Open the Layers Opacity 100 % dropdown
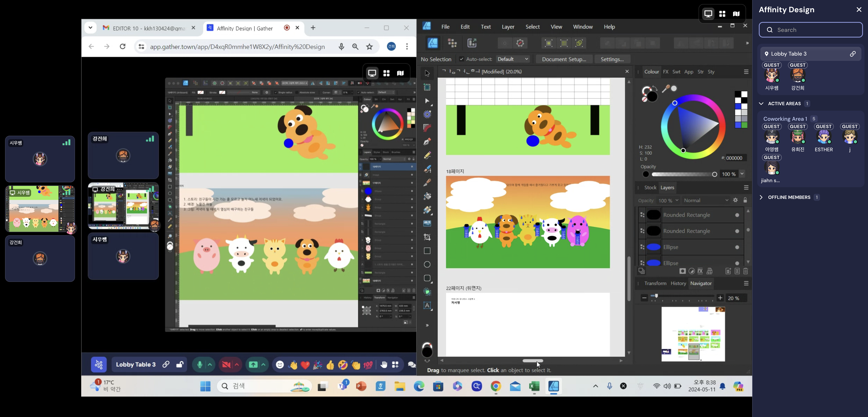The image size is (868, 417). point(668,200)
